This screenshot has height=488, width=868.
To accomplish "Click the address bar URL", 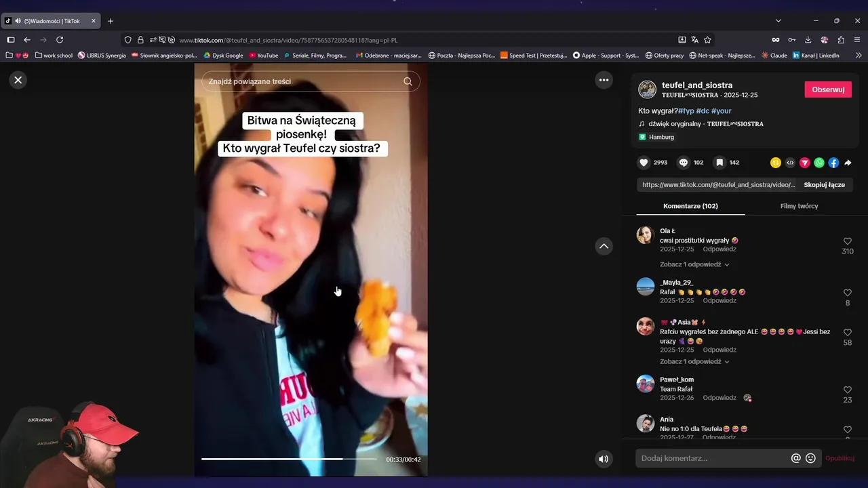I will pyautogui.click(x=288, y=40).
